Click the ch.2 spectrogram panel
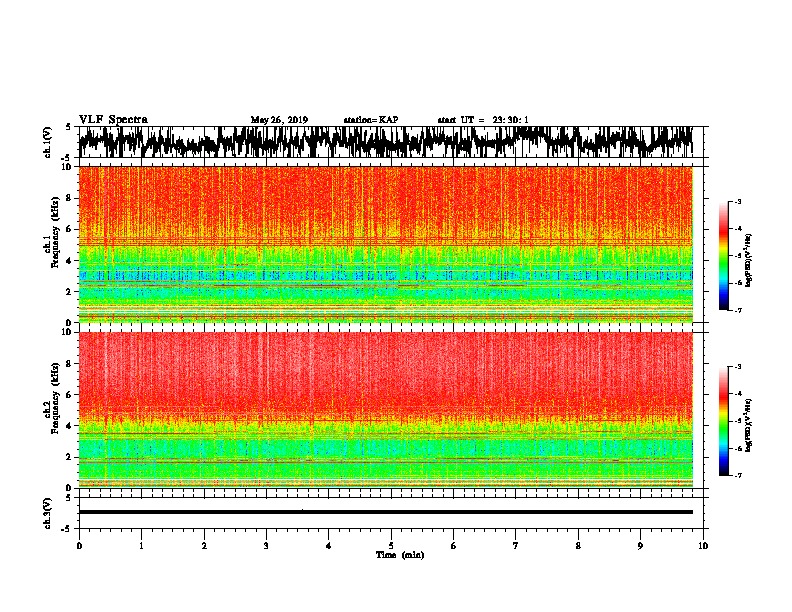The image size is (792, 612). (x=386, y=410)
